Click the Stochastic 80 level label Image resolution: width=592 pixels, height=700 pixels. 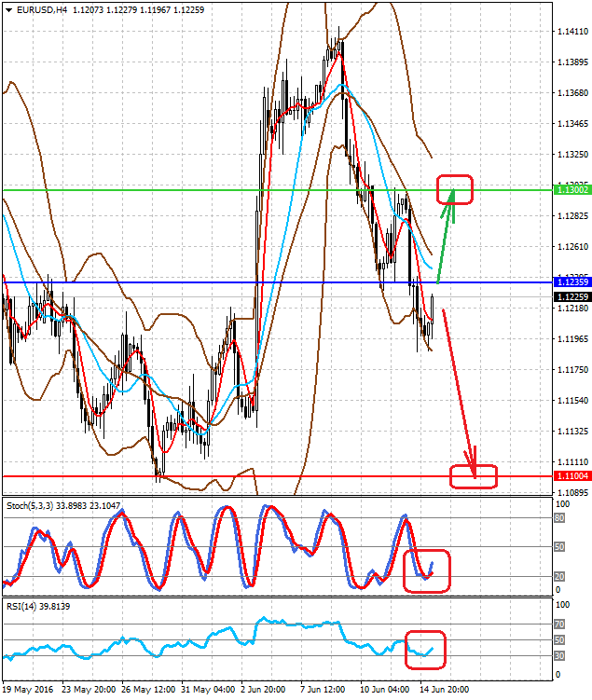(559, 518)
